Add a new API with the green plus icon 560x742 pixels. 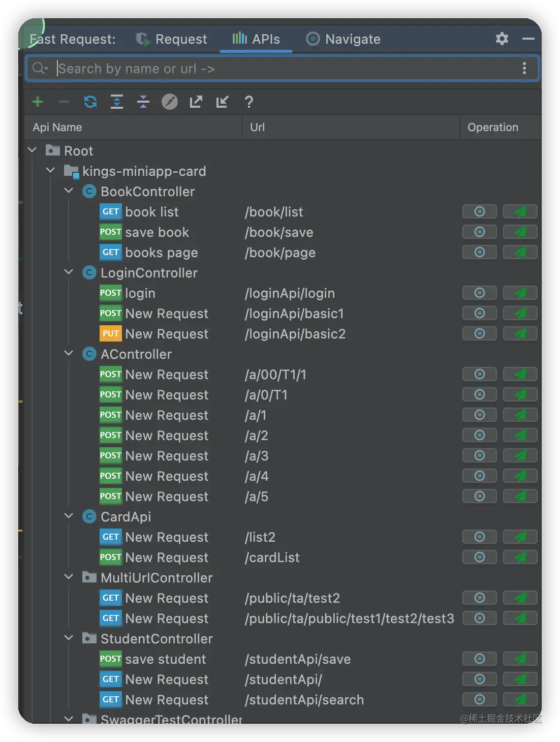pyautogui.click(x=38, y=102)
